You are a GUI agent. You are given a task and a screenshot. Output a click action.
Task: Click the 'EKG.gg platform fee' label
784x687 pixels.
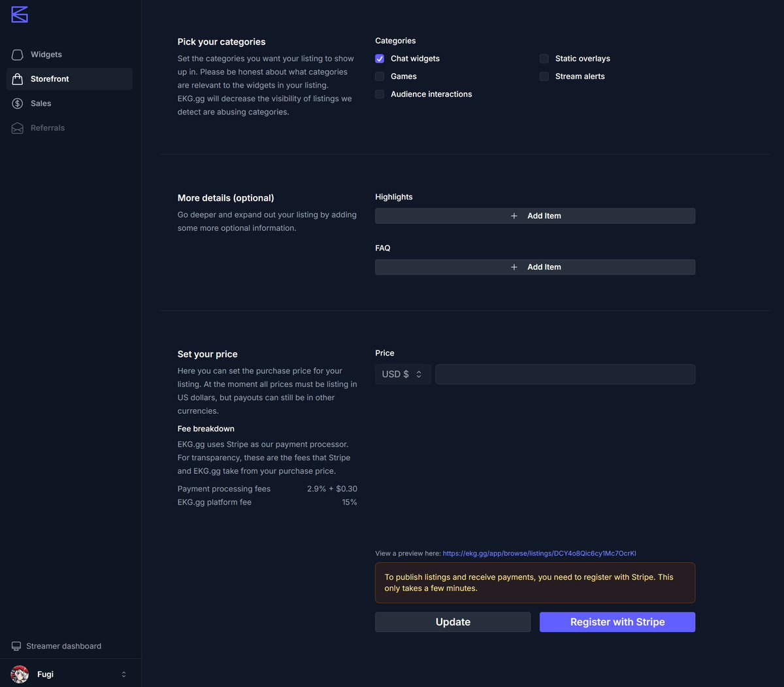(214, 503)
